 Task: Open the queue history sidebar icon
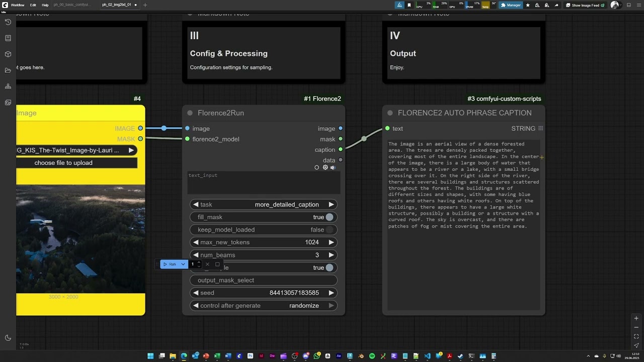point(8,22)
